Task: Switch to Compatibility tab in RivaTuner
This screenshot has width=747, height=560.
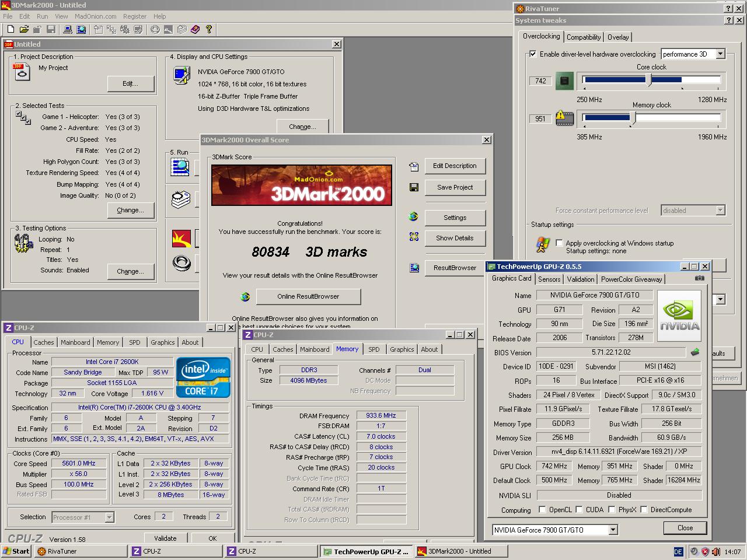Action: point(584,37)
